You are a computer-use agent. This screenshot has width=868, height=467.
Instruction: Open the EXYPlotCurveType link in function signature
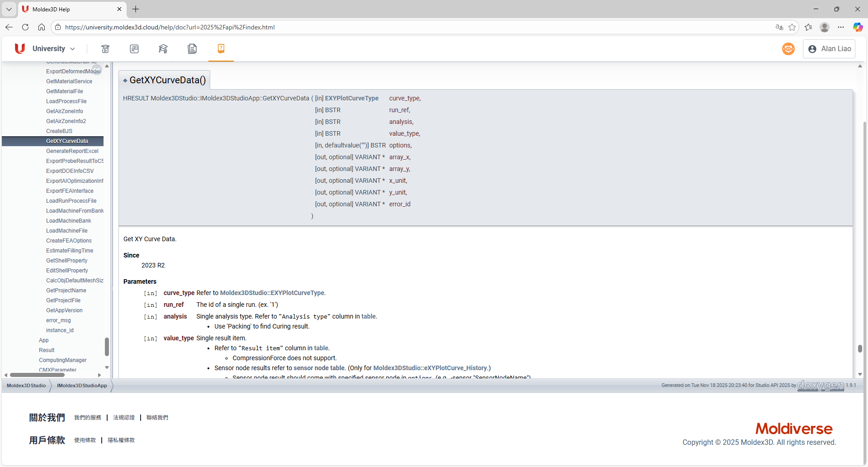(x=351, y=98)
